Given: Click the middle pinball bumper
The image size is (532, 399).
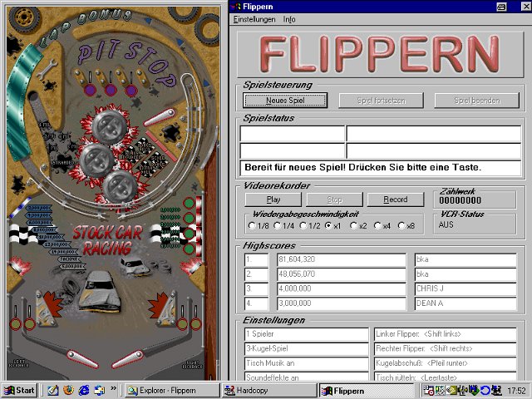Looking at the screenshot, I should [97, 159].
